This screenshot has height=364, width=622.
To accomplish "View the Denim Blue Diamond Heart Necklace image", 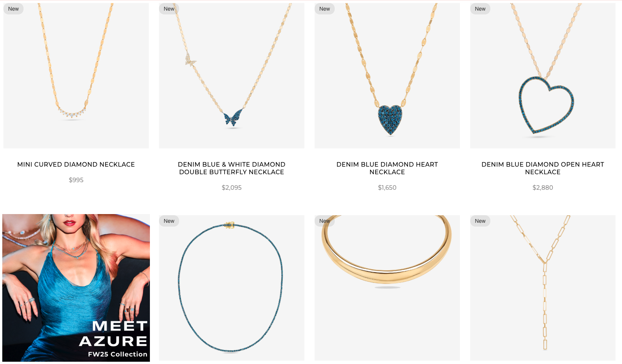I will (x=387, y=76).
